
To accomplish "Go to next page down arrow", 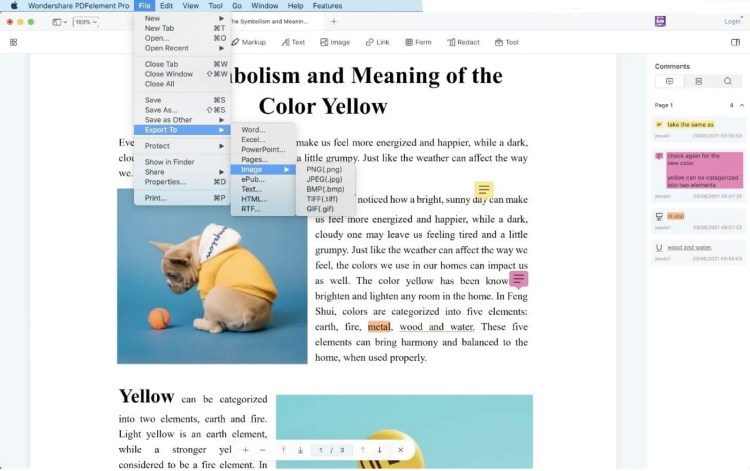I will [x=379, y=450].
